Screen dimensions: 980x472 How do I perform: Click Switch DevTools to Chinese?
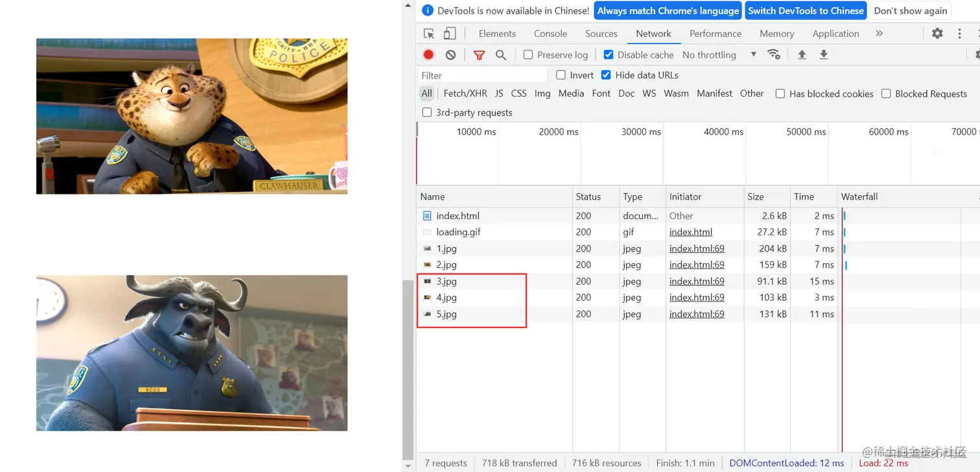806,10
